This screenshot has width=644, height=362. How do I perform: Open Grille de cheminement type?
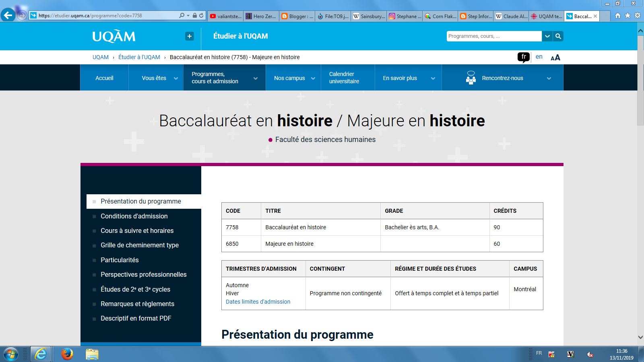[140, 245]
